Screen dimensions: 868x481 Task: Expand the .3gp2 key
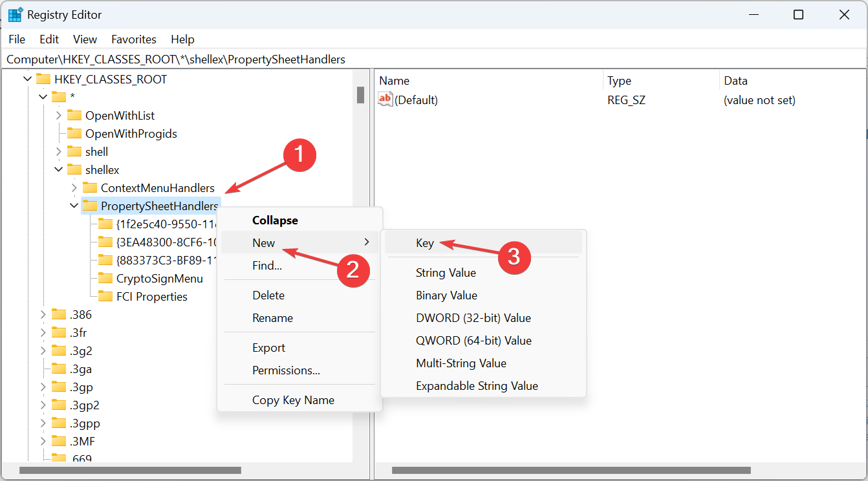[x=43, y=405]
